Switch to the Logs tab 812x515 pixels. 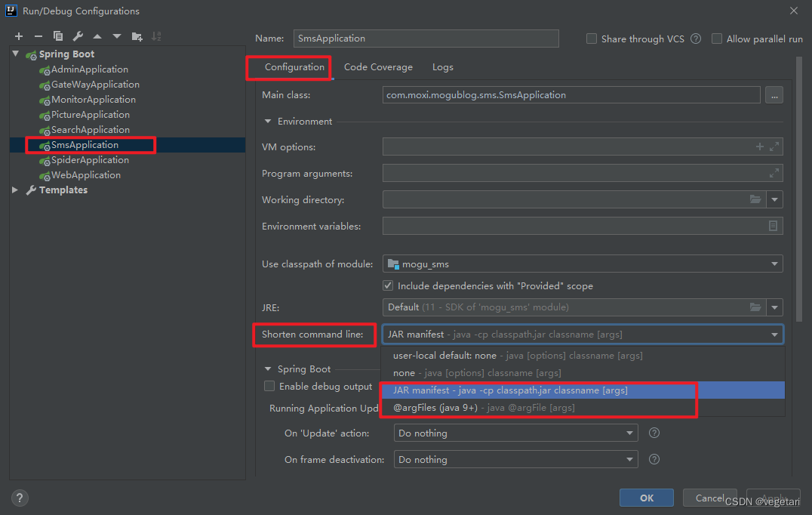tap(442, 66)
